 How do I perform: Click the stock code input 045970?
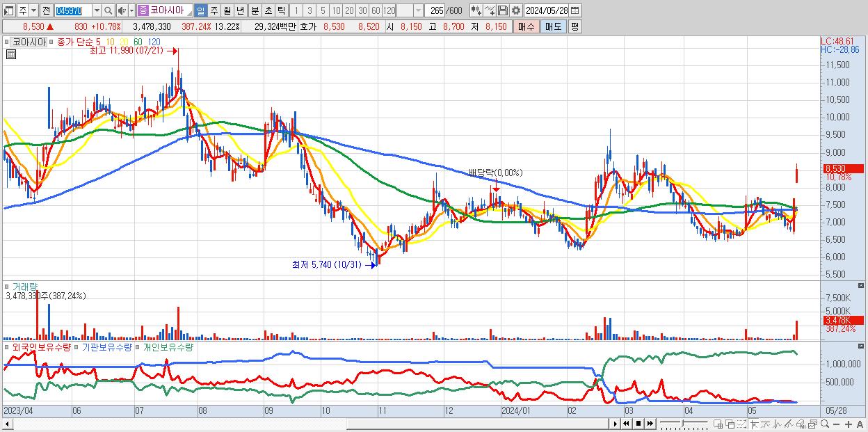73,10
